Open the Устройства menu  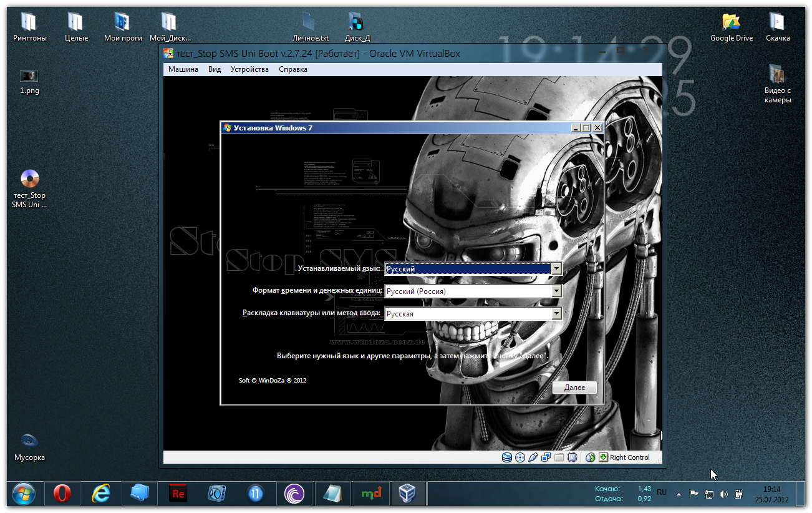tap(249, 69)
